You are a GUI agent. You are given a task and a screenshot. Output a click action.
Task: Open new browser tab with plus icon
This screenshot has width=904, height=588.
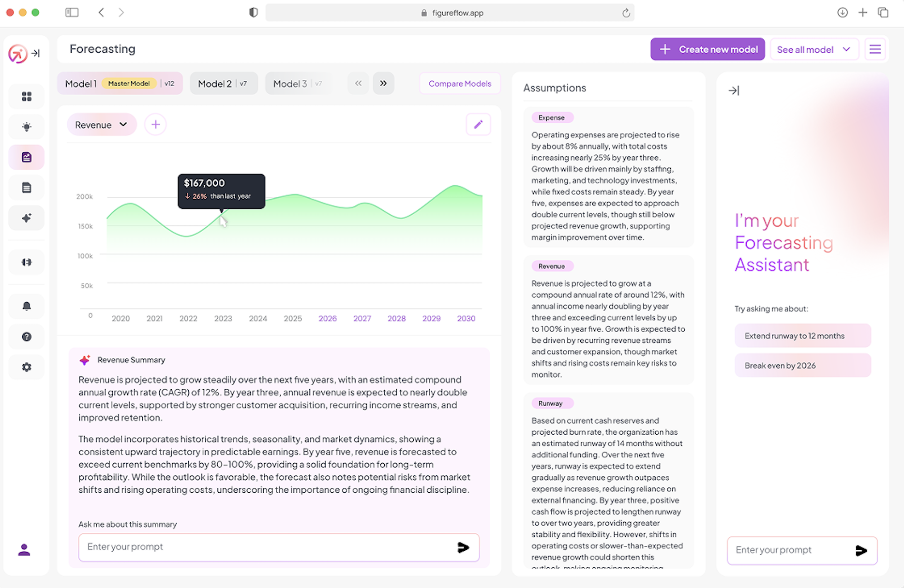(x=863, y=13)
